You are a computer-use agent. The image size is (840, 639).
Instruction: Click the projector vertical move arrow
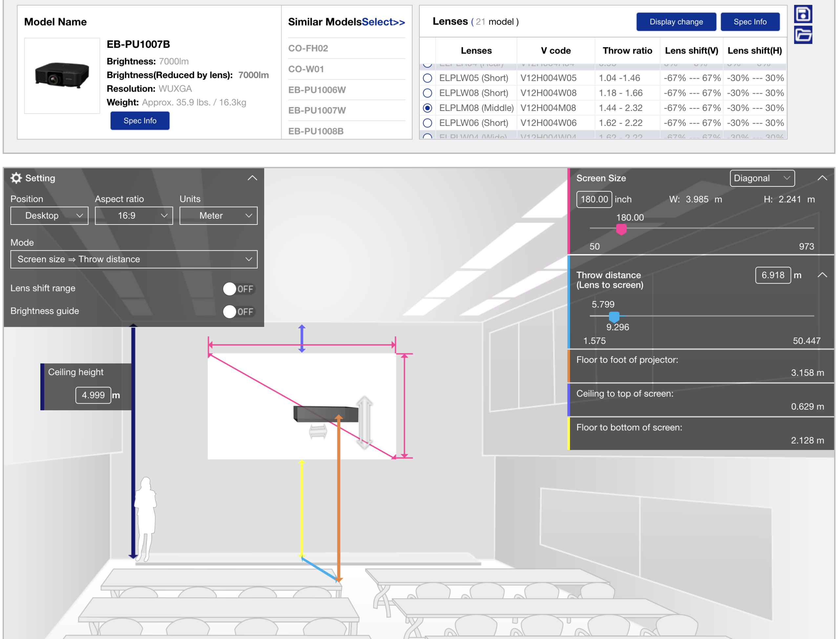click(x=364, y=423)
